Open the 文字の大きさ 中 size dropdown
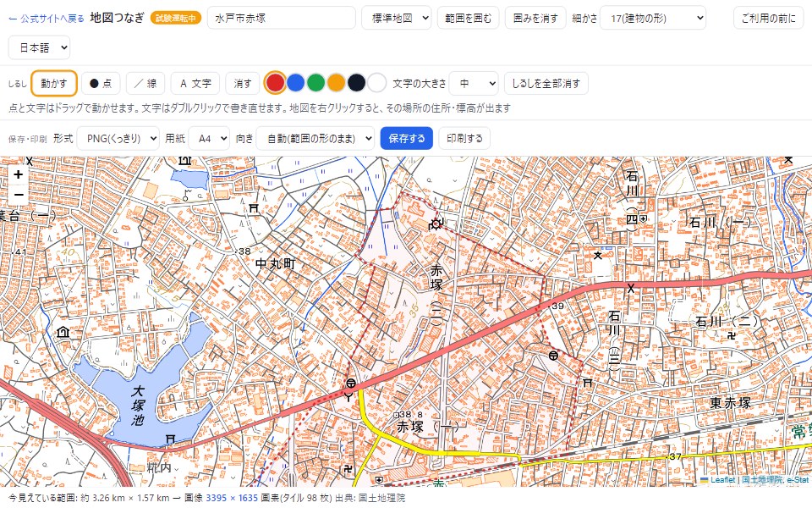812x508 pixels. pyautogui.click(x=474, y=84)
